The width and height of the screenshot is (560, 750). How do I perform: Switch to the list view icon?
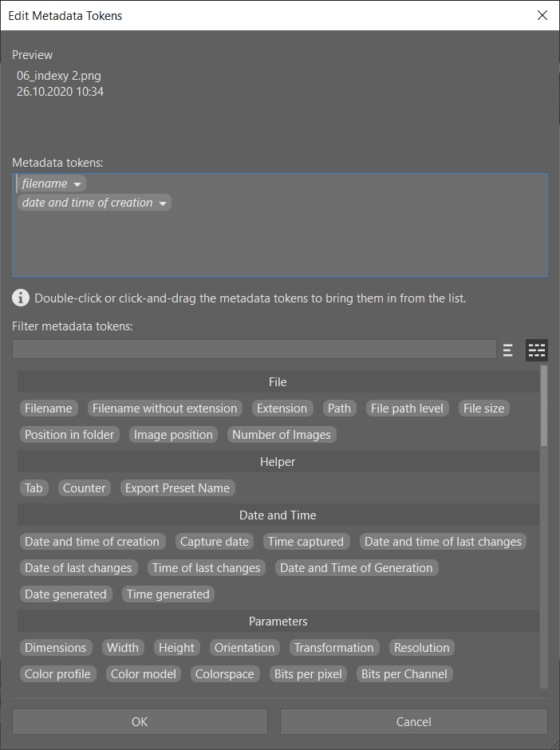coord(507,349)
